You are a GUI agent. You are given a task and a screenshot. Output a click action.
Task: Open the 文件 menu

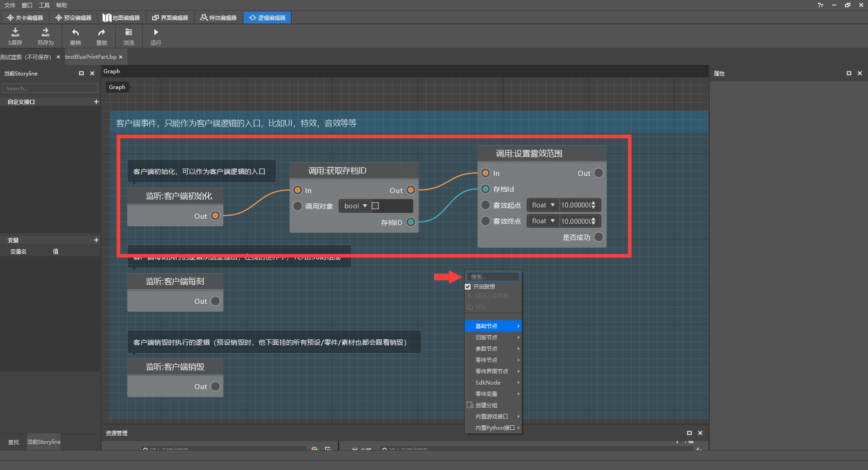(10, 5)
